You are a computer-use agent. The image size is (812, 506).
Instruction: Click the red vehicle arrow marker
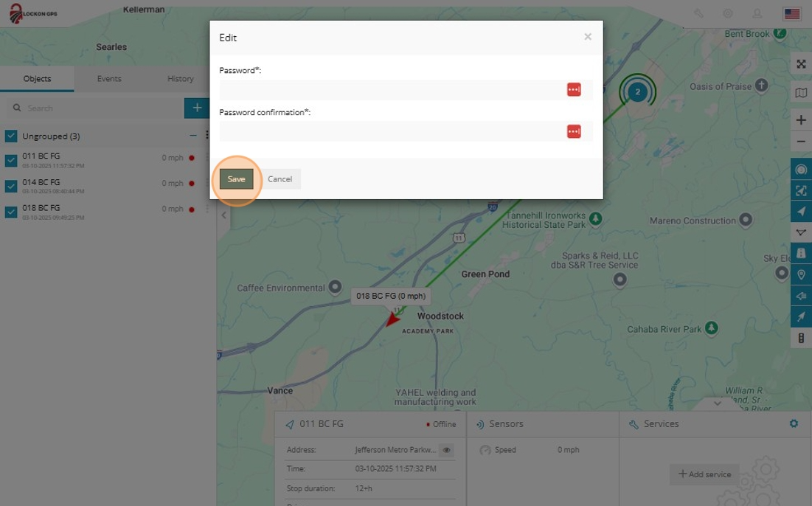(x=392, y=319)
